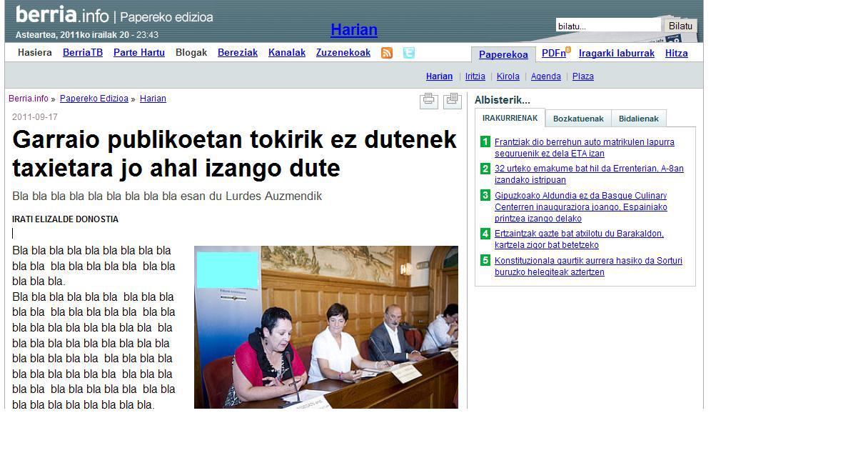This screenshot has width=868, height=463.
Task: Open the Errenteria A-8 accident headline
Action: [588, 174]
